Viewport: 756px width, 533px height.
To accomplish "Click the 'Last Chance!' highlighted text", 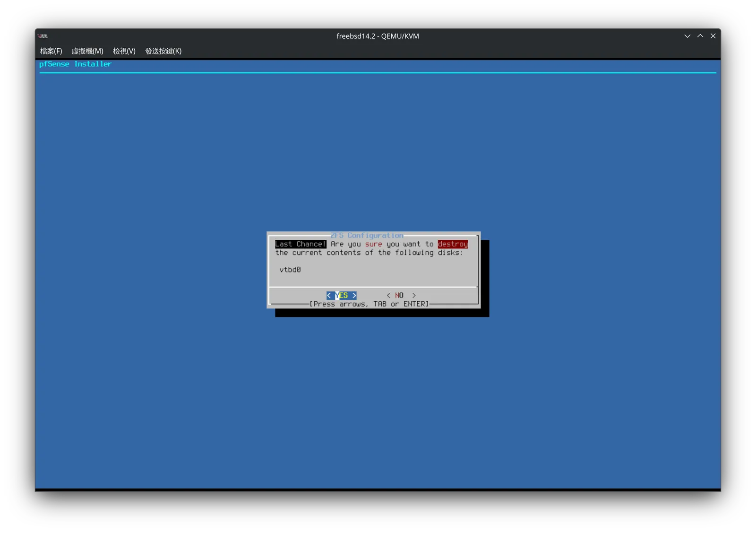I will (301, 244).
